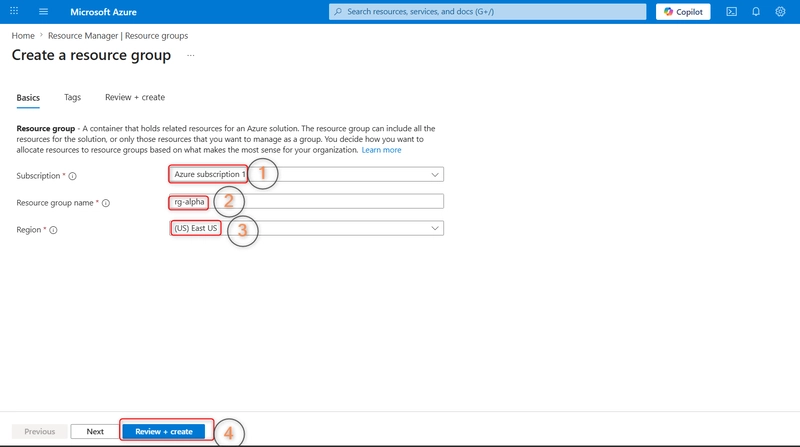
Task: Click the 'Resource group name' field label
Action: click(x=55, y=203)
